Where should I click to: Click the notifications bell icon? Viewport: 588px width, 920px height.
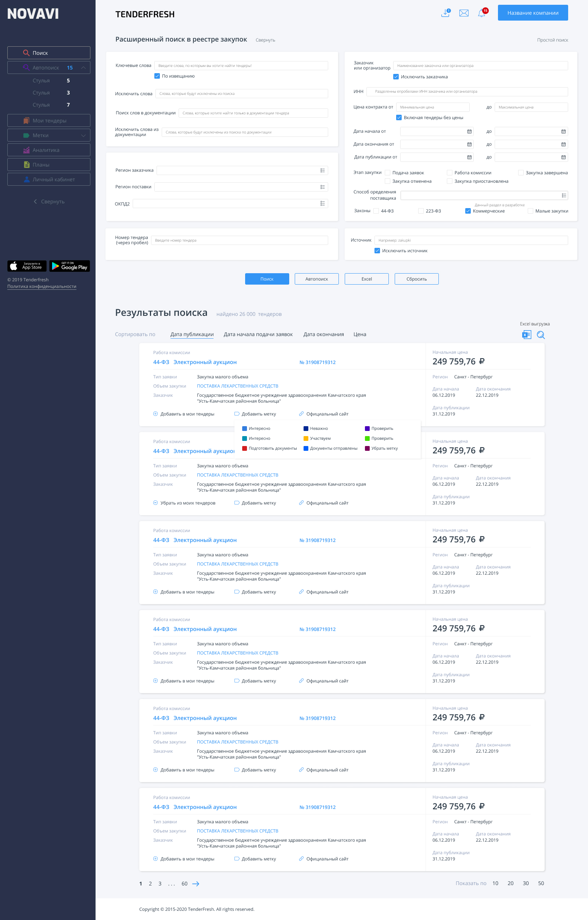click(x=482, y=13)
